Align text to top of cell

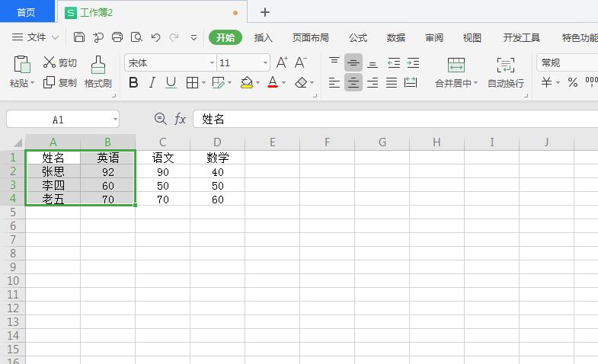[x=334, y=62]
